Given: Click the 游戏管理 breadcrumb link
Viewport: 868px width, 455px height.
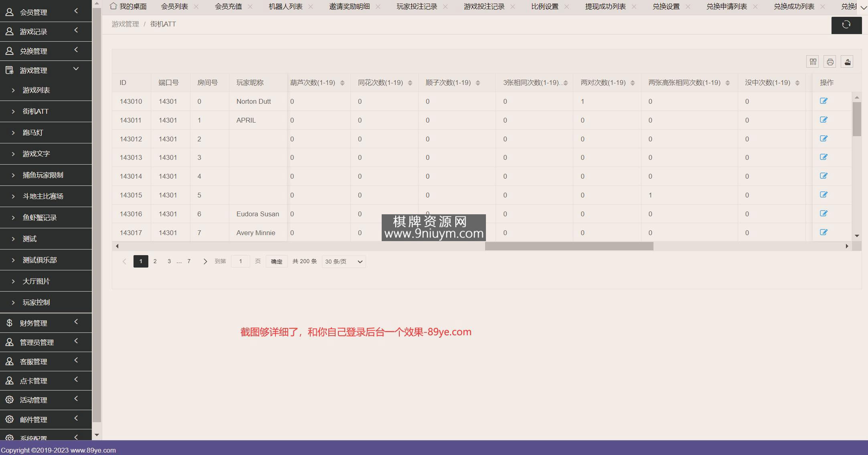Looking at the screenshot, I should (x=125, y=24).
